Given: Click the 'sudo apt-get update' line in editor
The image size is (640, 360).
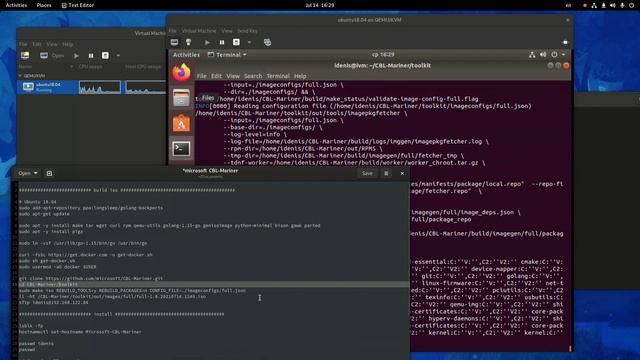Looking at the screenshot, I should pos(44,214).
